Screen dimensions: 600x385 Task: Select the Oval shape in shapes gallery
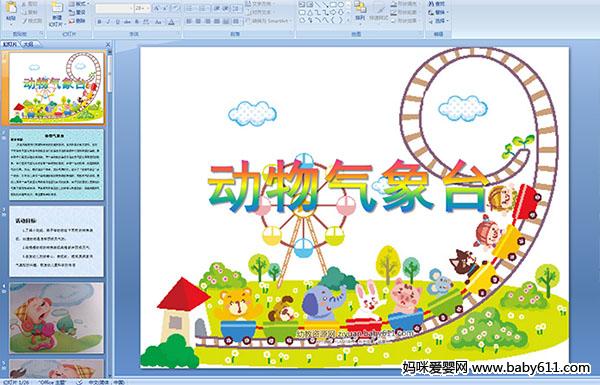pyautogui.click(x=340, y=5)
